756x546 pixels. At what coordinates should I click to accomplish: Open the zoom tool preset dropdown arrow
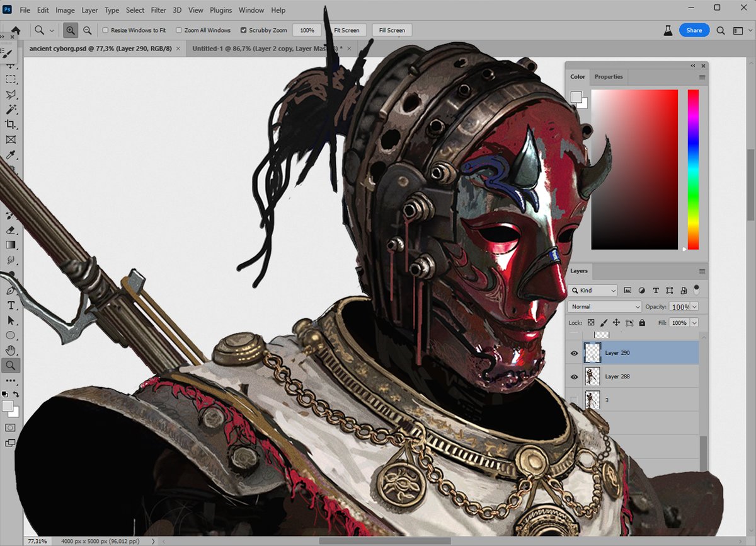coord(52,30)
